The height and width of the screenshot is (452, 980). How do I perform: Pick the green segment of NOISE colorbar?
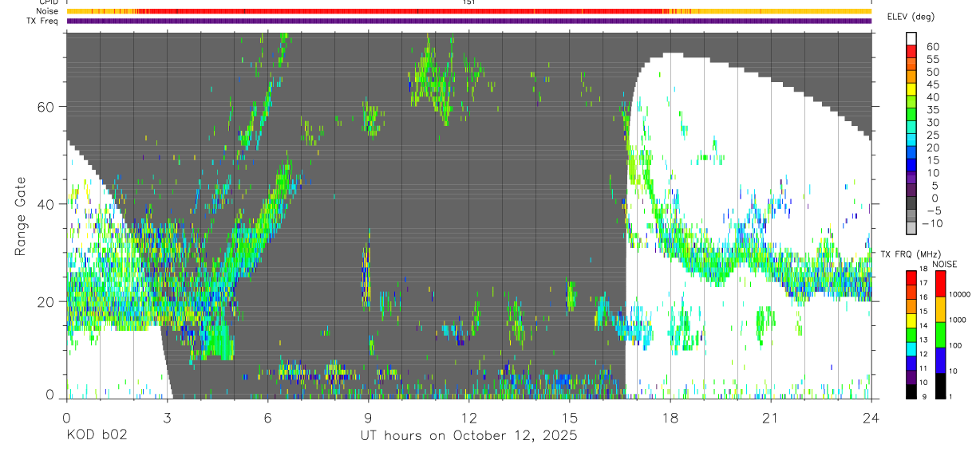coord(939,335)
